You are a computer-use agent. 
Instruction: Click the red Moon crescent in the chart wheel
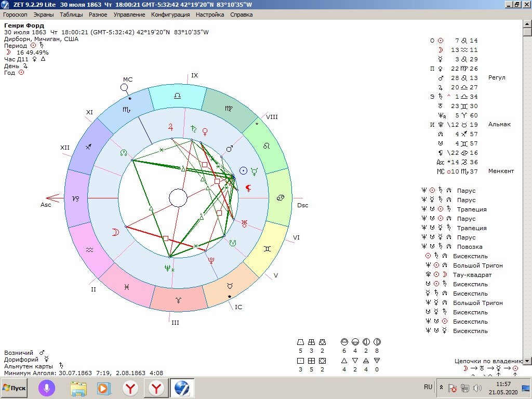tap(116, 232)
